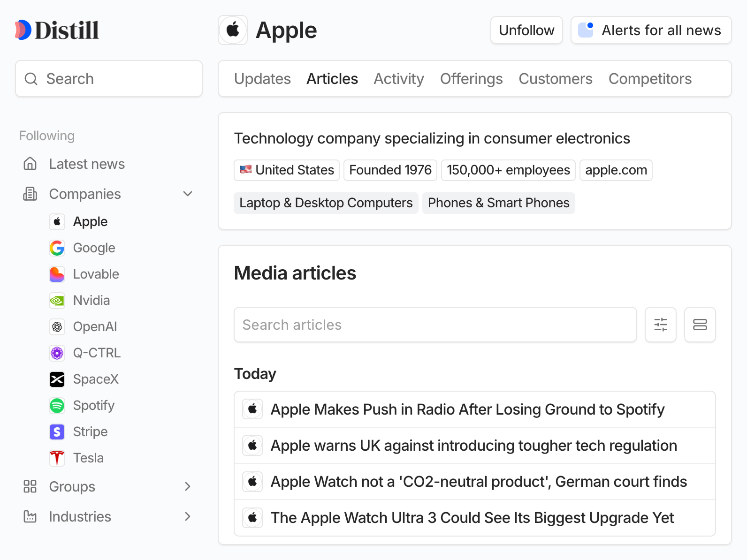Image resolution: width=747 pixels, height=560 pixels.
Task: Visit the apple.com website link
Action: pos(616,170)
